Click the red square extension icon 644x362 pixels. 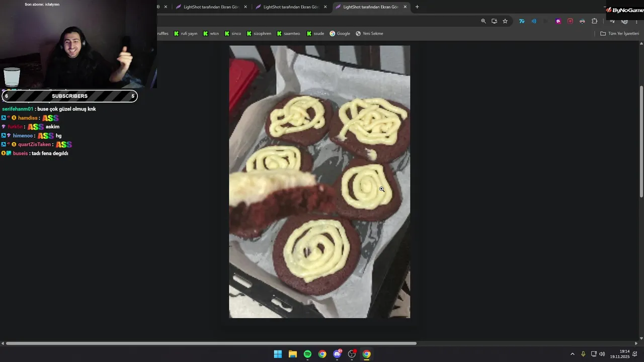570,21
